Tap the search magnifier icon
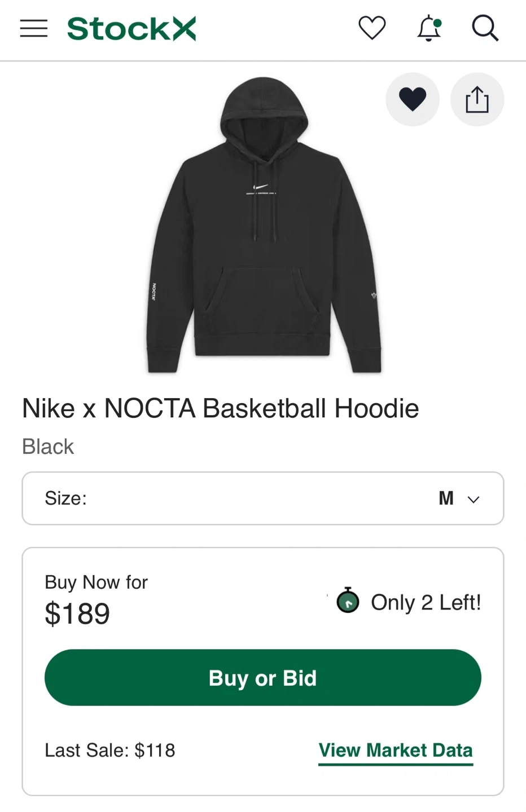Image resolution: width=526 pixels, height=812 pixels. (485, 28)
